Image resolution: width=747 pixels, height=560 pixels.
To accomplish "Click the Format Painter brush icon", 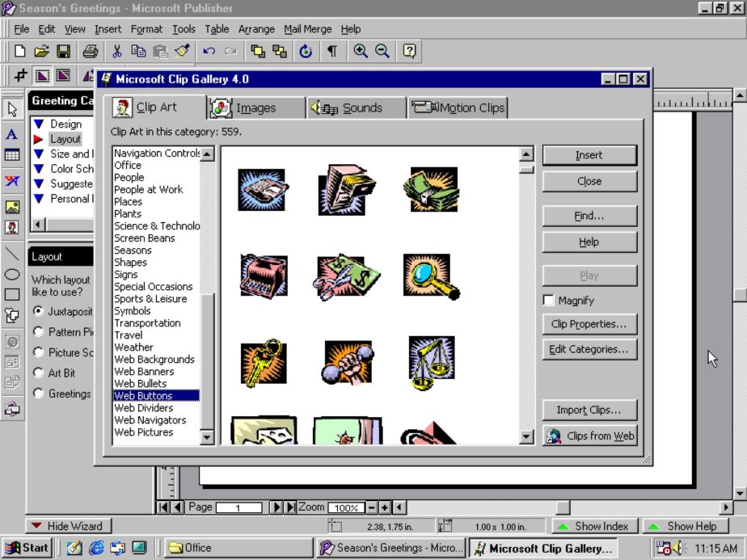I will coord(182,51).
